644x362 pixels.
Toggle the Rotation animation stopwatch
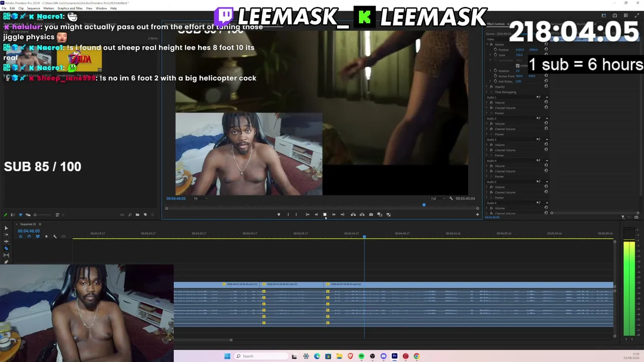click(496, 71)
